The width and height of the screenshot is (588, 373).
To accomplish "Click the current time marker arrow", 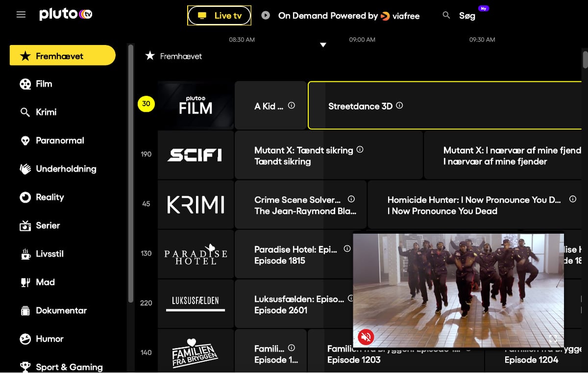I will (323, 45).
